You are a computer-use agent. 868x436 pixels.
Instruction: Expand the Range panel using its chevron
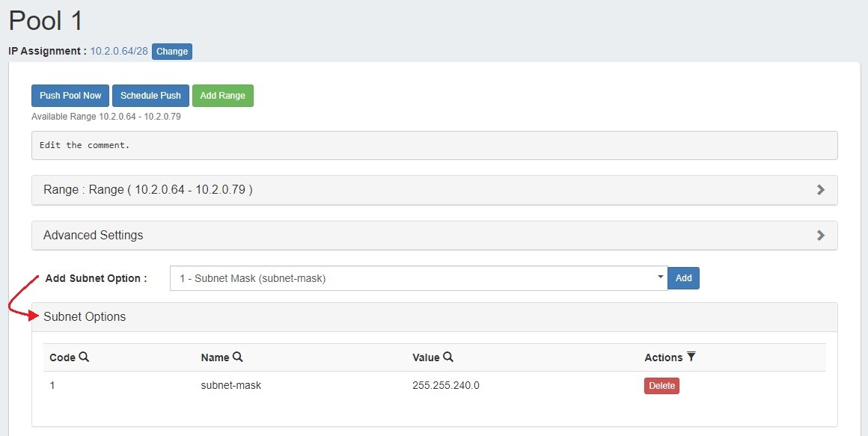(820, 190)
